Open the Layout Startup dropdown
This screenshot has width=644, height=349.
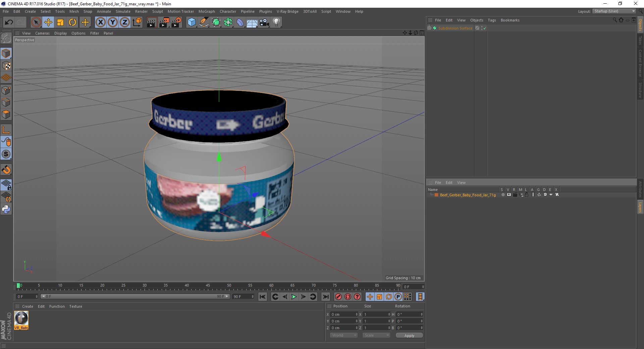pos(614,11)
